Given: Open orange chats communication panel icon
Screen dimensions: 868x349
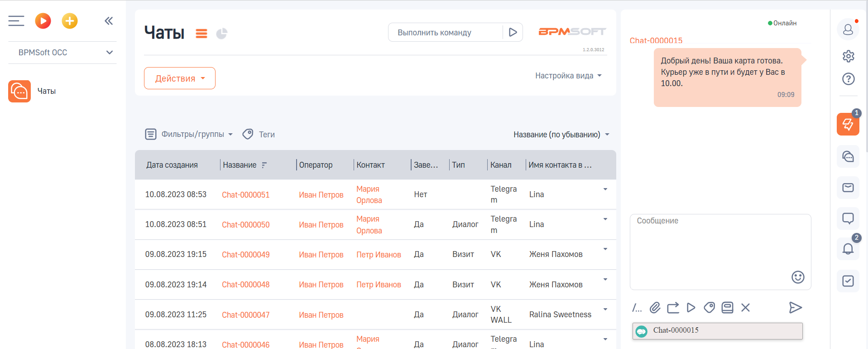Looking at the screenshot, I should pos(848,124).
